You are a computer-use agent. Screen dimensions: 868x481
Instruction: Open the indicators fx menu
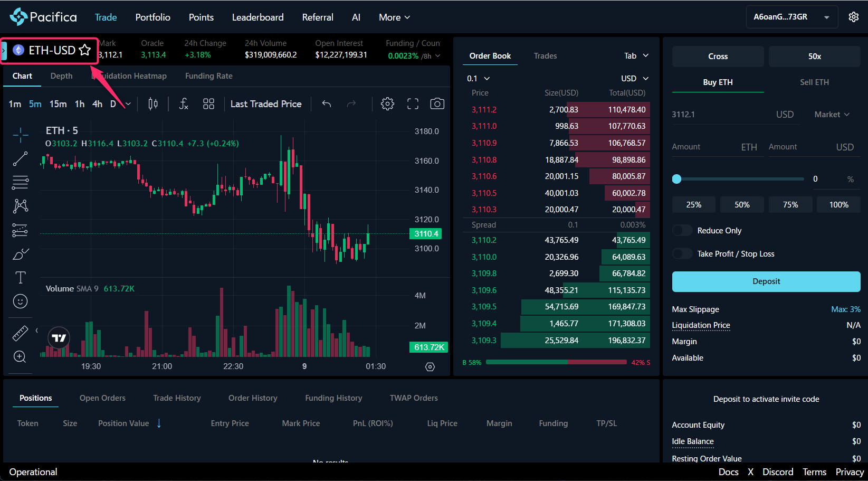point(183,104)
